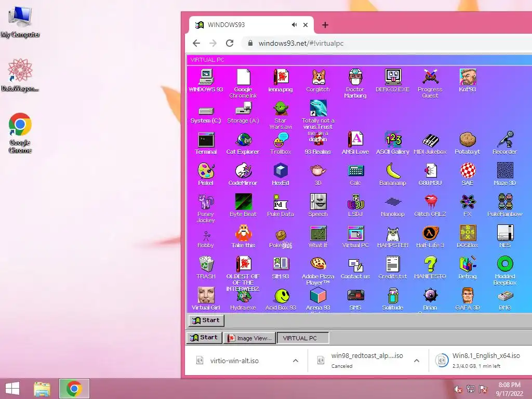Viewport: 532px width, 399px height.
Task: Open Google Chrome desktop shortcut
Action: [20, 132]
